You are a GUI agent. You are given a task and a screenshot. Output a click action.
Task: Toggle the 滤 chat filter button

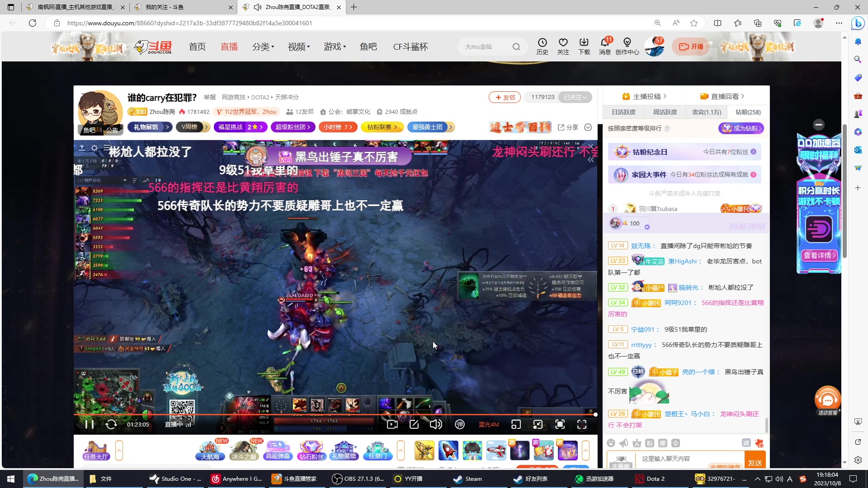pyautogui.click(x=746, y=443)
